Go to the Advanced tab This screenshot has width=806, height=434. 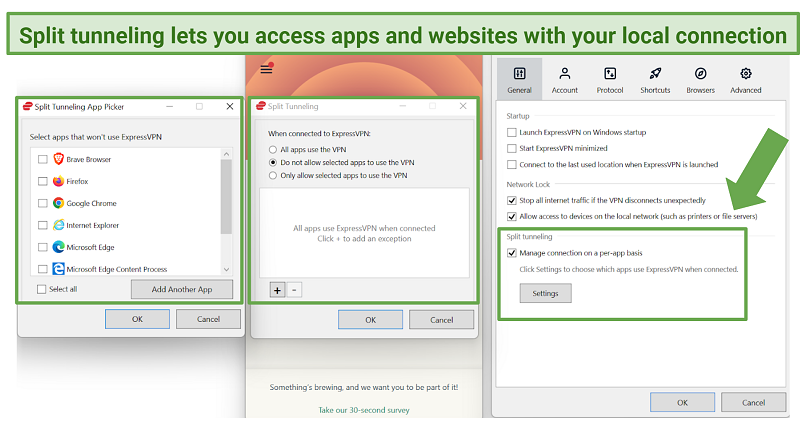tap(745, 79)
